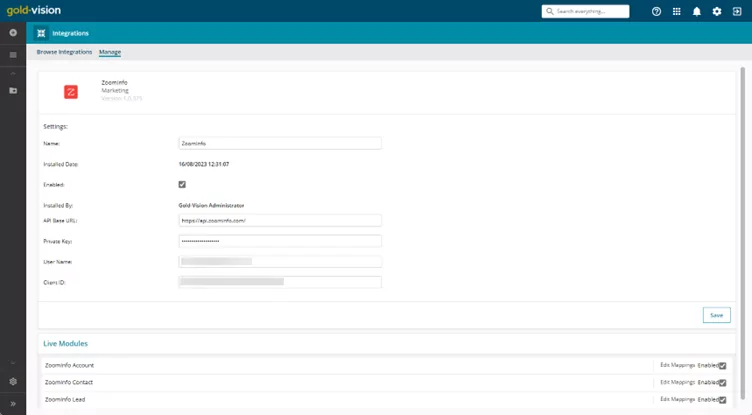752x415 pixels.
Task: Open the help question mark icon
Action: point(656,12)
